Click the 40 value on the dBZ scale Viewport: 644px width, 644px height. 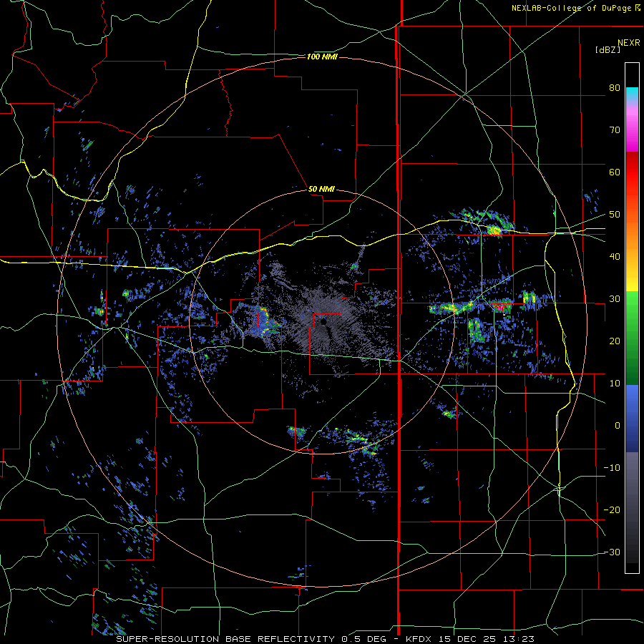coord(615,257)
